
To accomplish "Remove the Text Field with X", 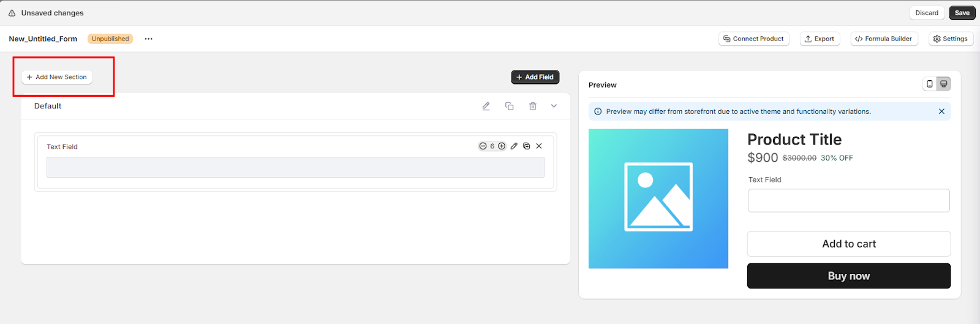I will click(539, 146).
